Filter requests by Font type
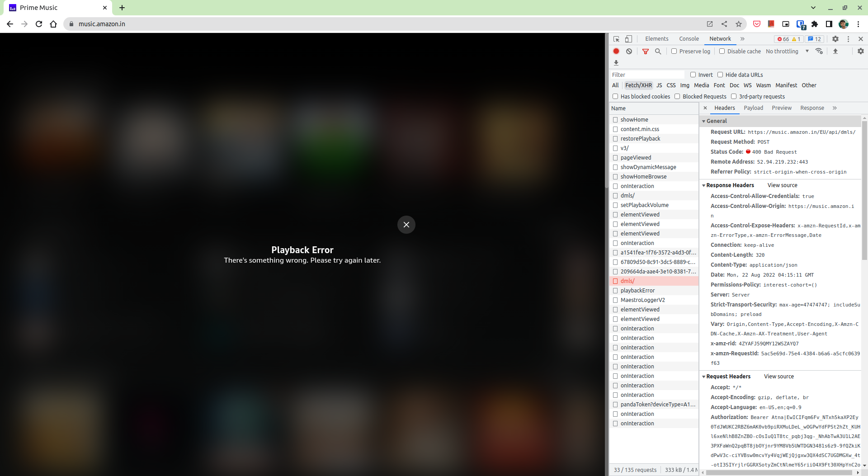The height and width of the screenshot is (476, 868). (x=719, y=85)
